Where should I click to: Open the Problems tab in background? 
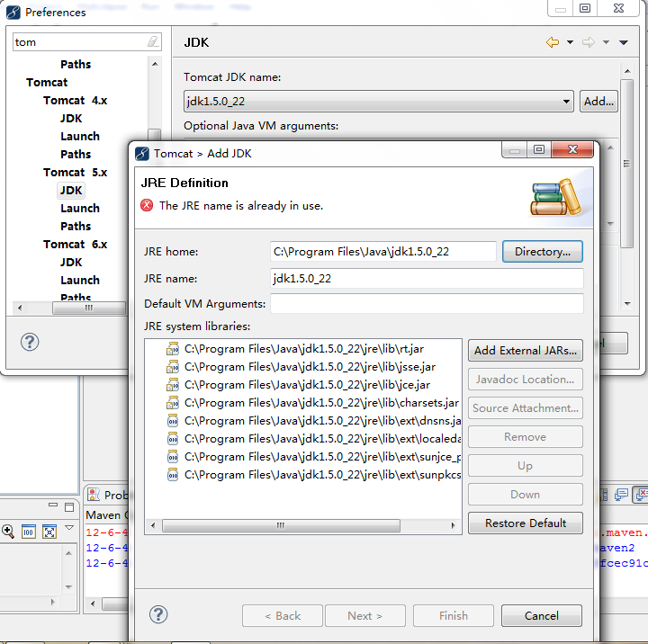point(106,495)
